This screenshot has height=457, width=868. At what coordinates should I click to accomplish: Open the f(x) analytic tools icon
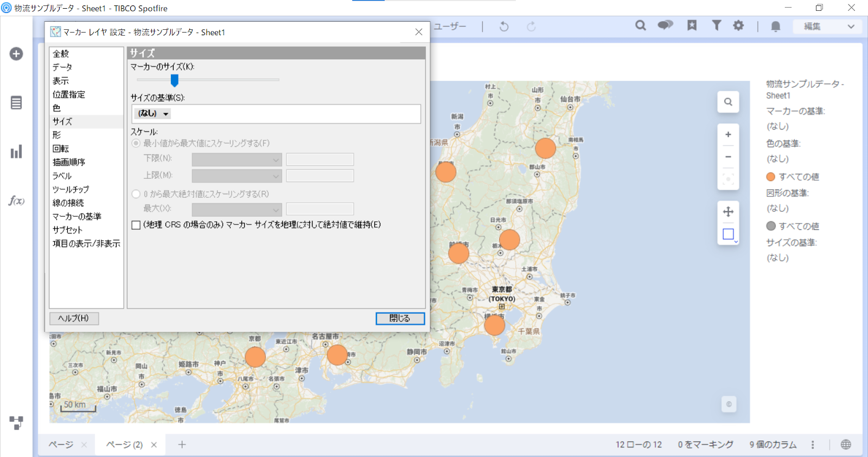click(x=16, y=201)
